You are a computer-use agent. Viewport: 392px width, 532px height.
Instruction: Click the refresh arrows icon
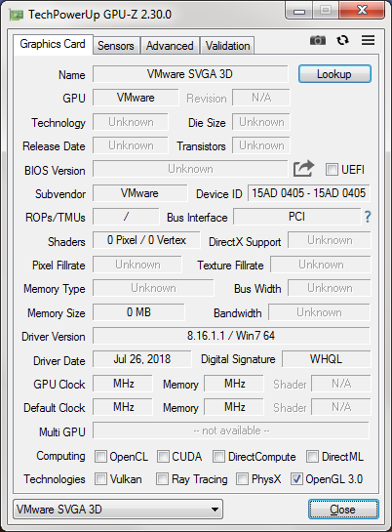342,40
